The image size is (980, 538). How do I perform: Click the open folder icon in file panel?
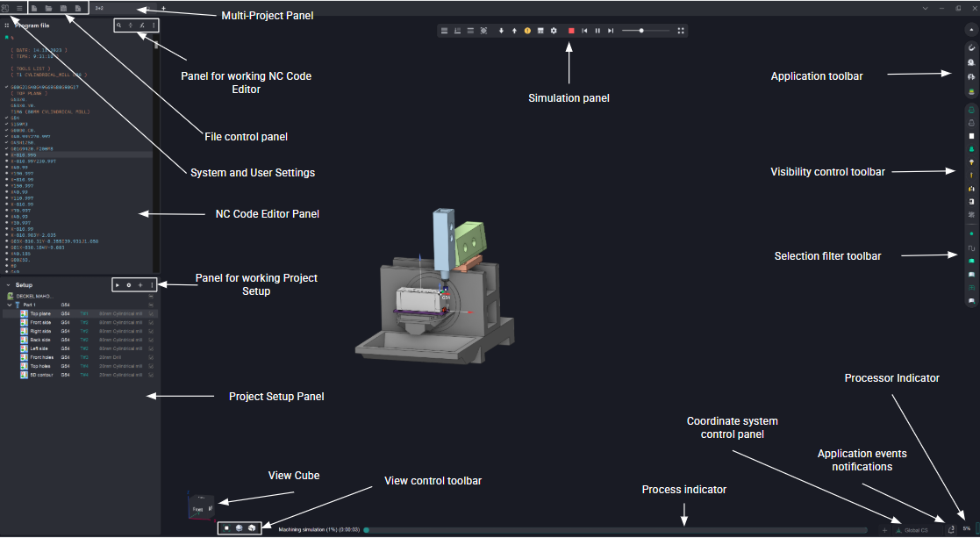click(48, 8)
